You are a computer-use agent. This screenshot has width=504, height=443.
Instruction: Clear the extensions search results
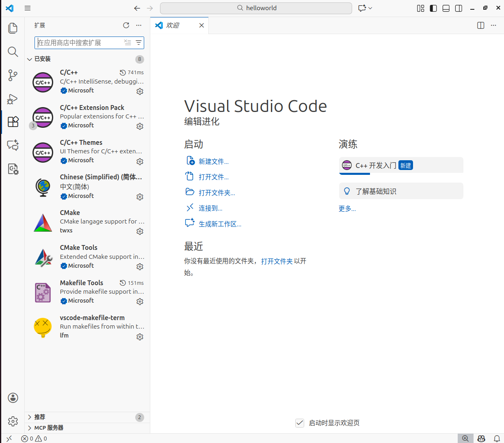(128, 42)
